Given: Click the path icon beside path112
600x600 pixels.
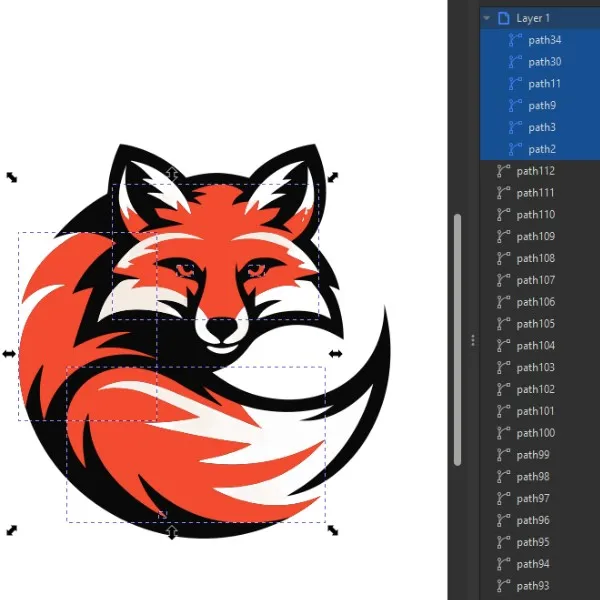Looking at the screenshot, I should pos(504,171).
